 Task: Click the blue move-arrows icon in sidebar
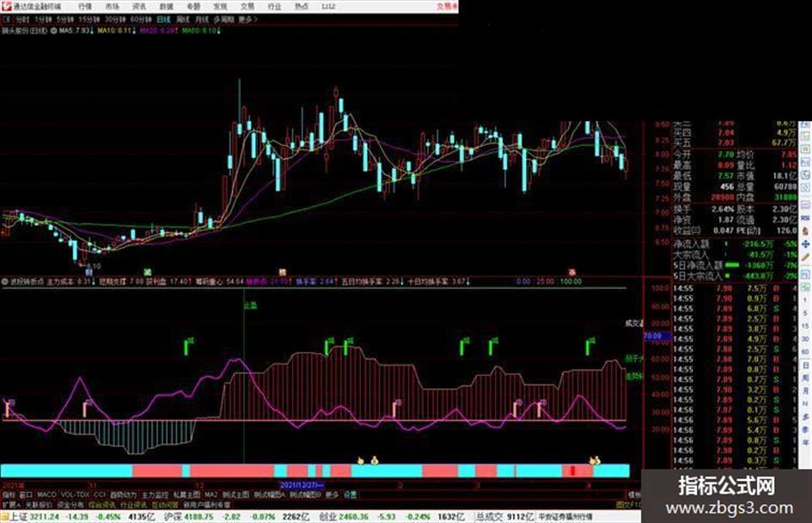point(805,244)
